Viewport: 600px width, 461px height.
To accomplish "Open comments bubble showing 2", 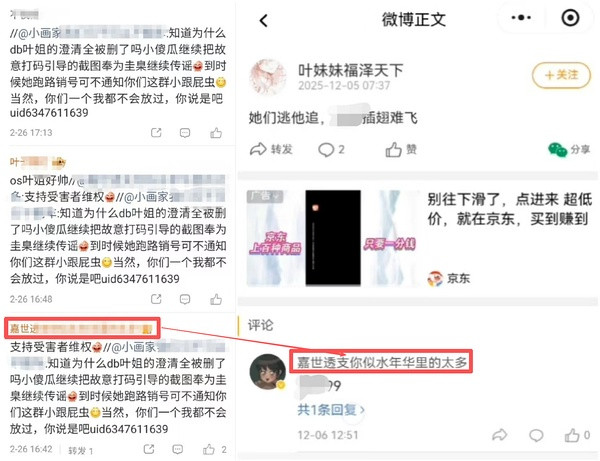I will click(x=331, y=150).
